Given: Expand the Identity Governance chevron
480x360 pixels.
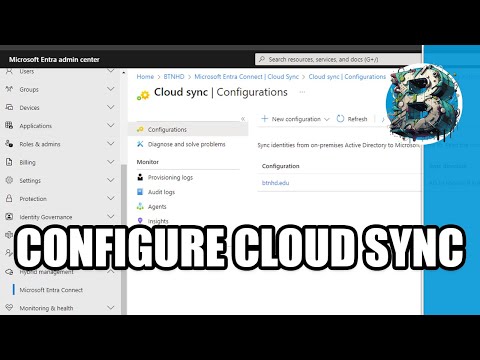Looking at the screenshot, I should (x=111, y=217).
